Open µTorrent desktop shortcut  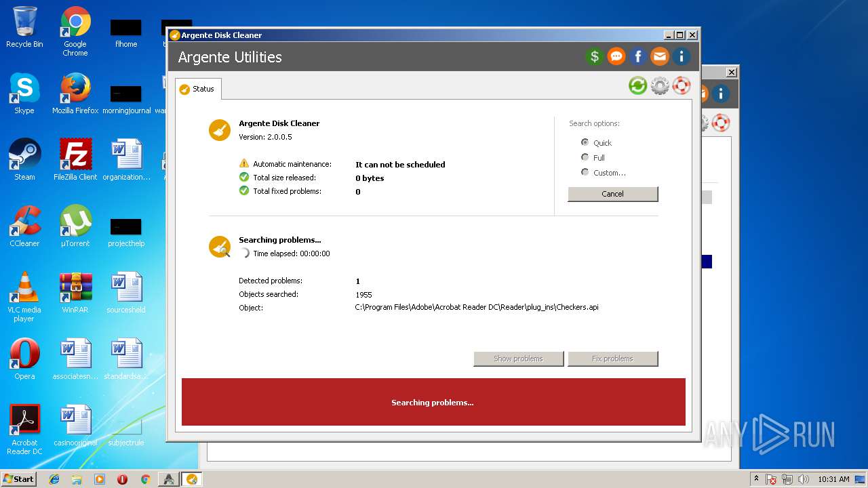75,226
